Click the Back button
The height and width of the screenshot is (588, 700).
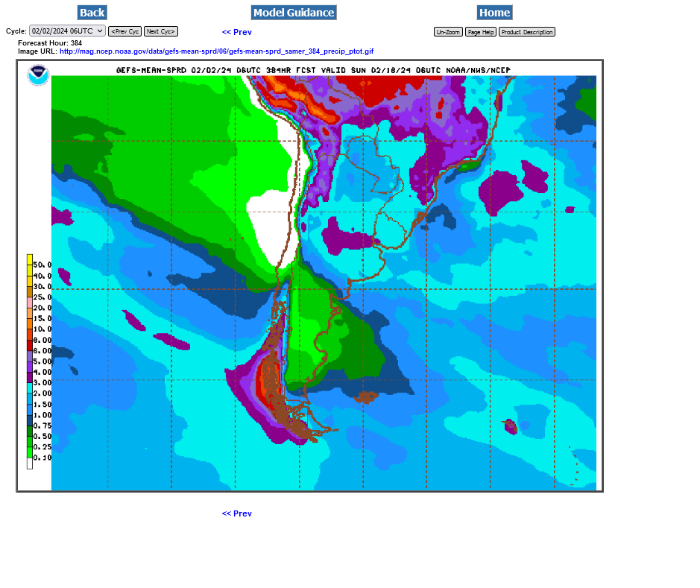click(x=92, y=13)
